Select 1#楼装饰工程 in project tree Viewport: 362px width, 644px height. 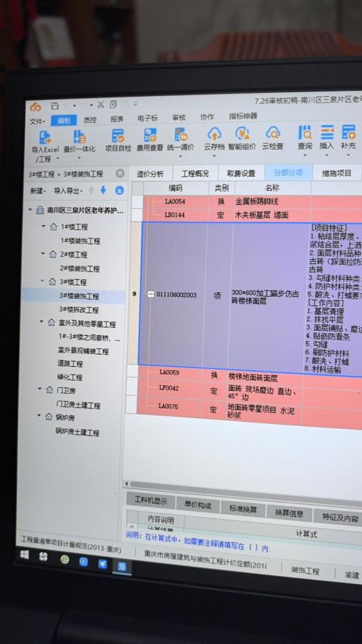pos(80,241)
